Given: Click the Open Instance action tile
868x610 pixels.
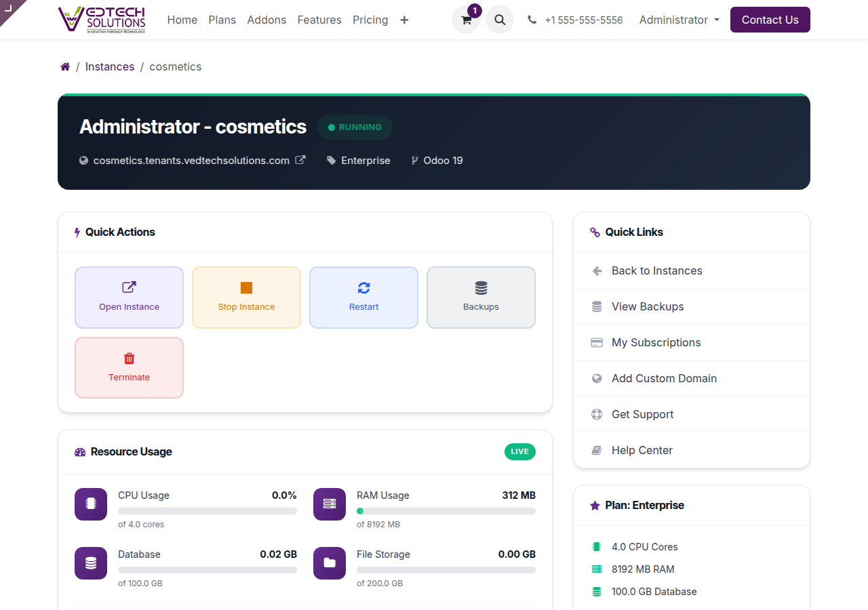Looking at the screenshot, I should coord(129,298).
